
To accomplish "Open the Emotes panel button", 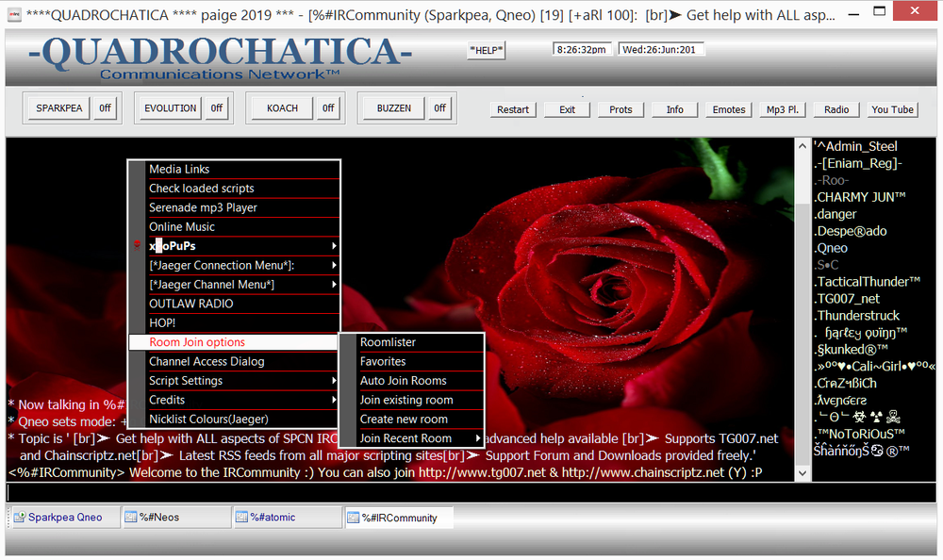I will (x=729, y=109).
